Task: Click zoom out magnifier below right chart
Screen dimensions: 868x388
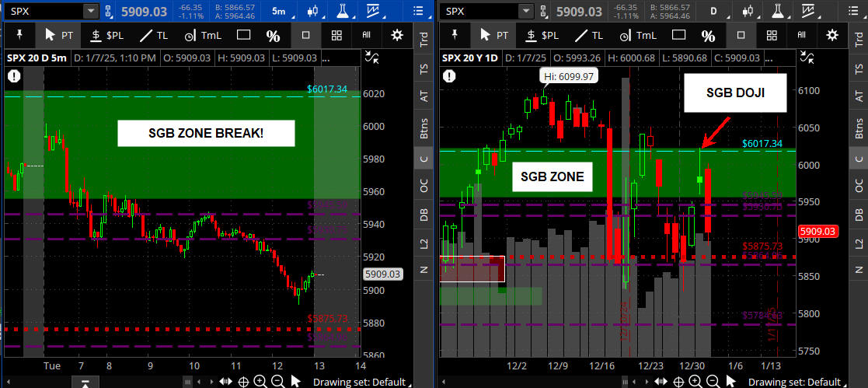Action: click(713, 381)
